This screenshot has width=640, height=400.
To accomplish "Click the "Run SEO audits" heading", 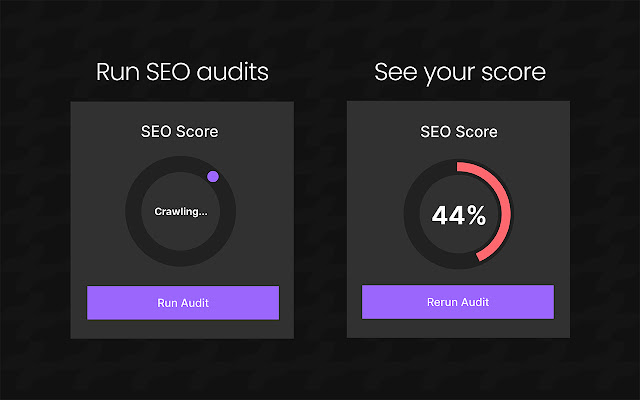I will coord(182,72).
